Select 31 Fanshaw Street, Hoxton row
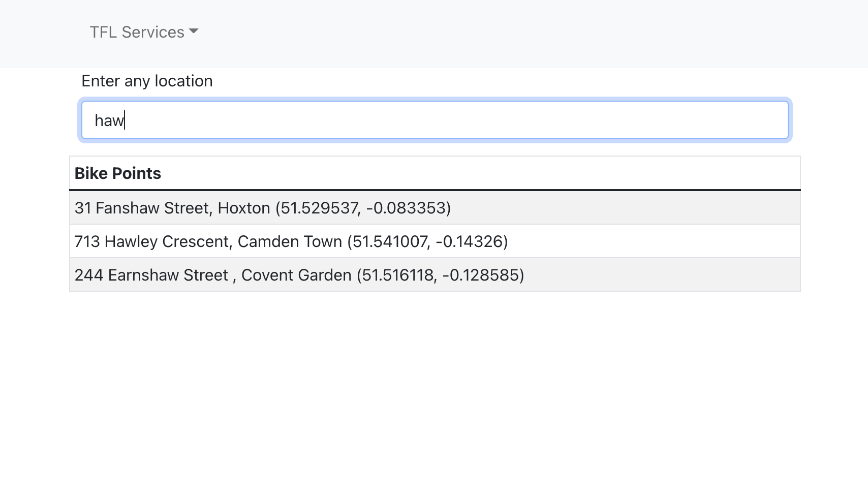868x492 pixels. click(435, 208)
